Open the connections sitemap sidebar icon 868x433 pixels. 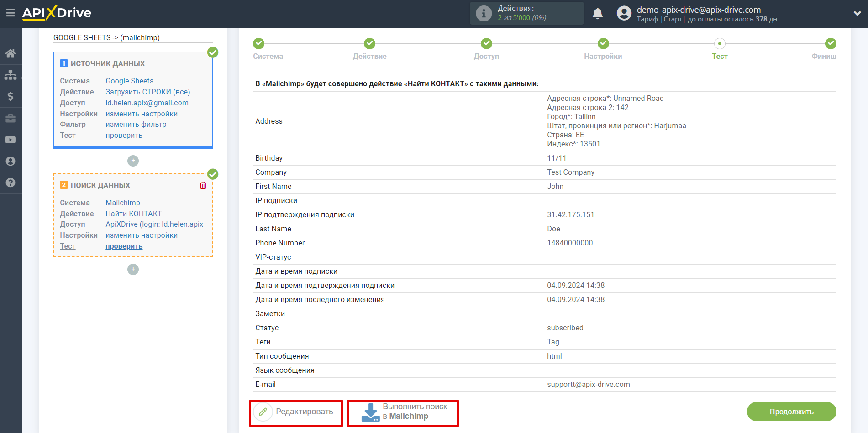click(11, 75)
